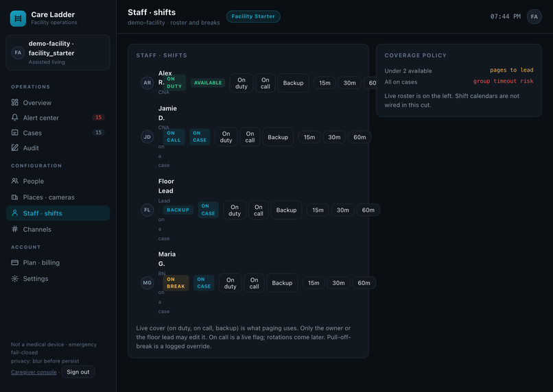Viewport: 553px width, 392px height.
Task: Set Alex R. to On duty
Action: (242, 83)
